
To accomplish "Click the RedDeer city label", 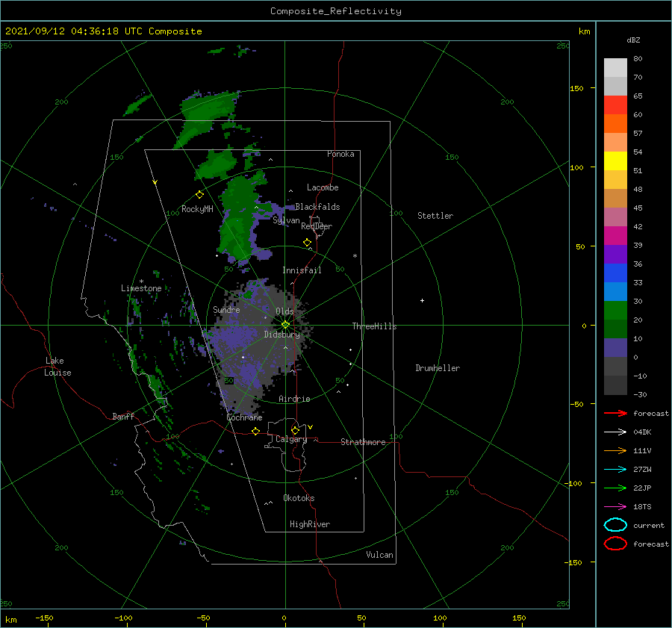I will coord(317,226).
